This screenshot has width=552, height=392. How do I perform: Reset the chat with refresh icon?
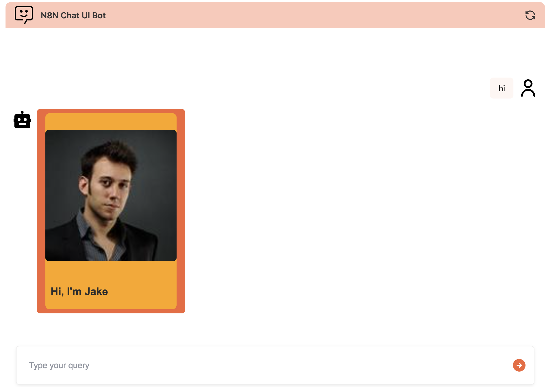(x=530, y=15)
